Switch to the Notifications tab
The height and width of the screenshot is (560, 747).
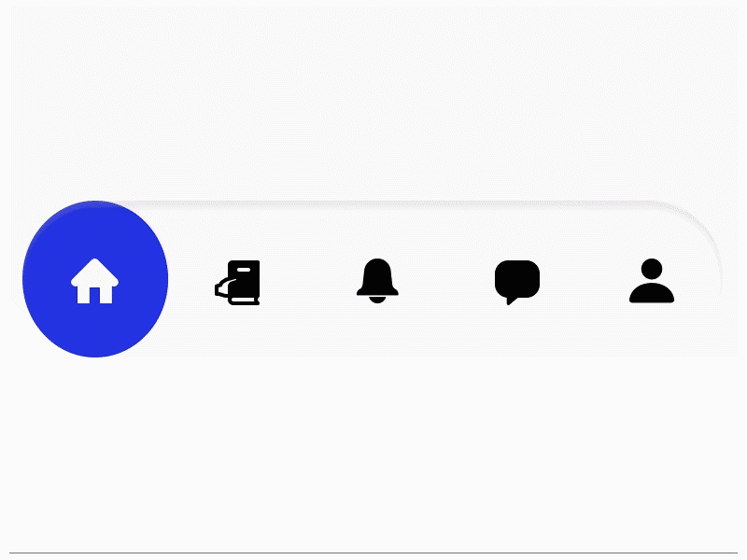point(377,281)
